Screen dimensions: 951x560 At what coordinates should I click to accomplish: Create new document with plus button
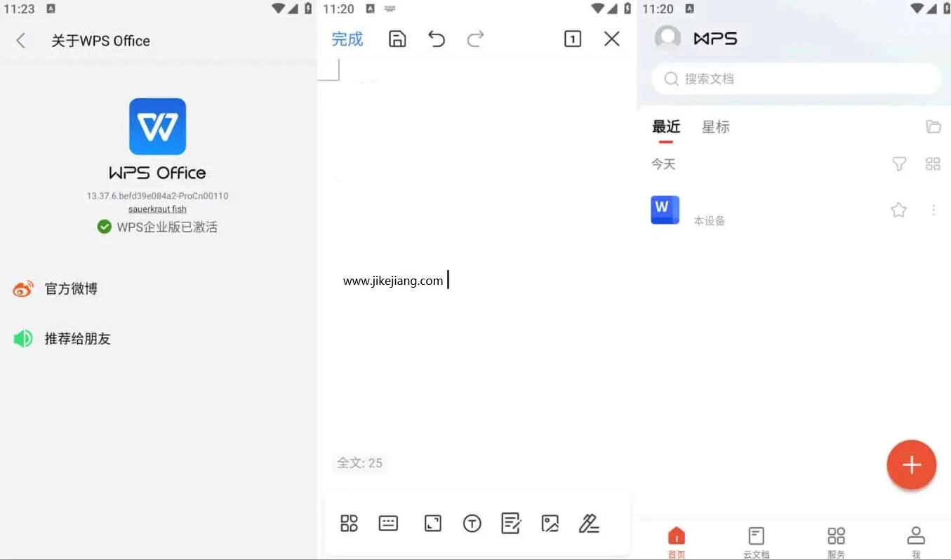coord(912,465)
